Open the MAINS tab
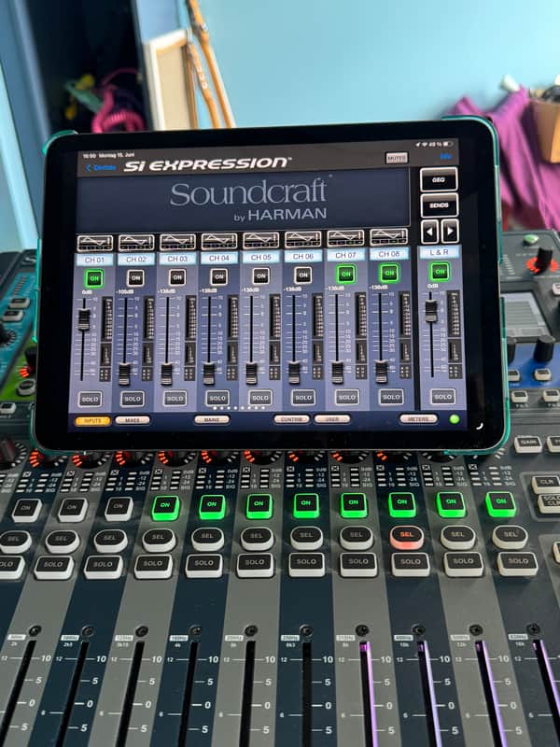The width and height of the screenshot is (560, 747). click(x=212, y=419)
